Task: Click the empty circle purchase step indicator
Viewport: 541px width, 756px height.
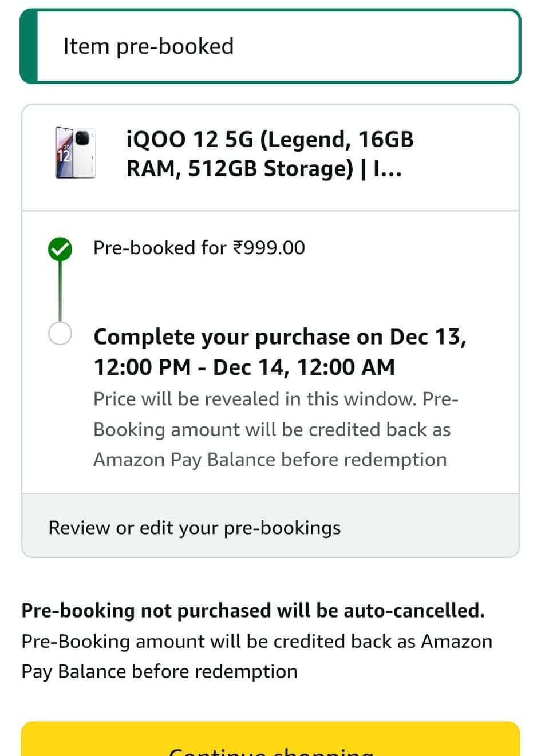Action: 60,333
